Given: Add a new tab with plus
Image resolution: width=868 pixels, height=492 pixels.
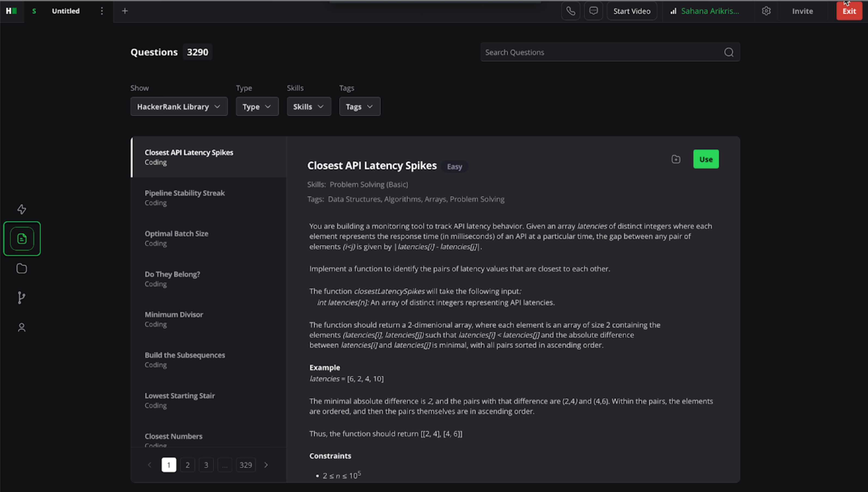Looking at the screenshot, I should (x=125, y=11).
